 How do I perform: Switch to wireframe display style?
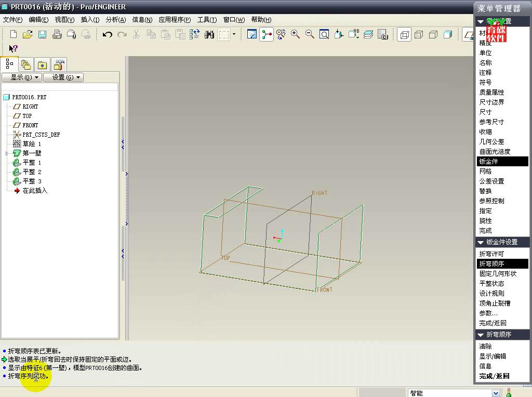404,34
